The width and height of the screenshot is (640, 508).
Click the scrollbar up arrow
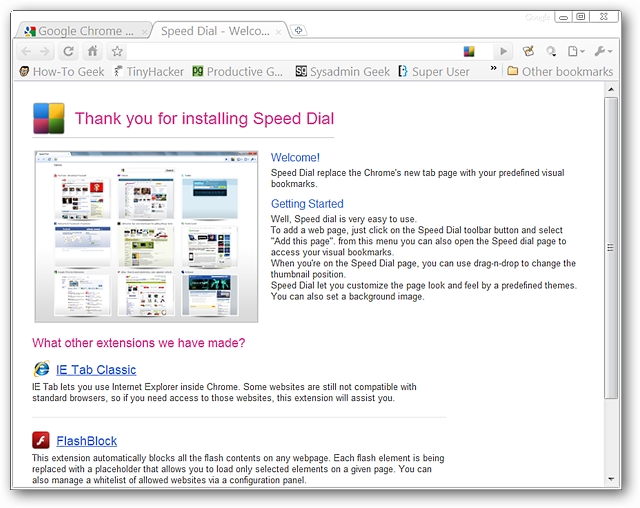coord(611,89)
